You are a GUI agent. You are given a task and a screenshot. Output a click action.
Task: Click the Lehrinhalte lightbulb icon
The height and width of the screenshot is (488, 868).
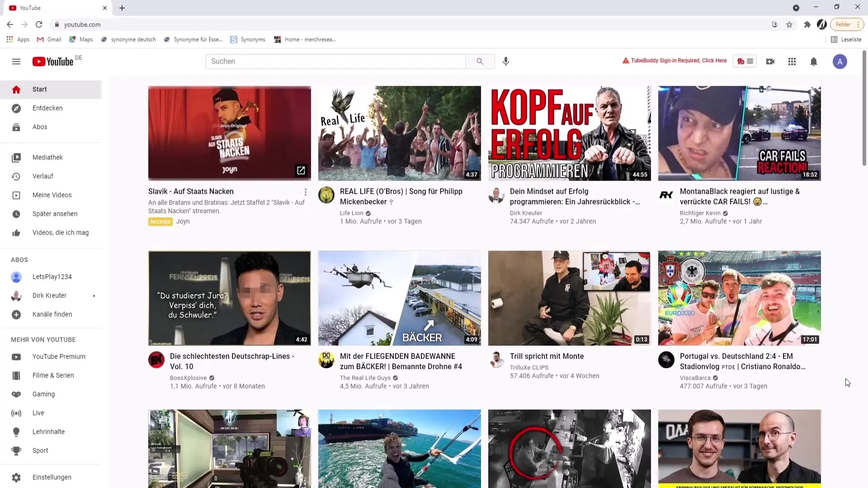(16, 432)
